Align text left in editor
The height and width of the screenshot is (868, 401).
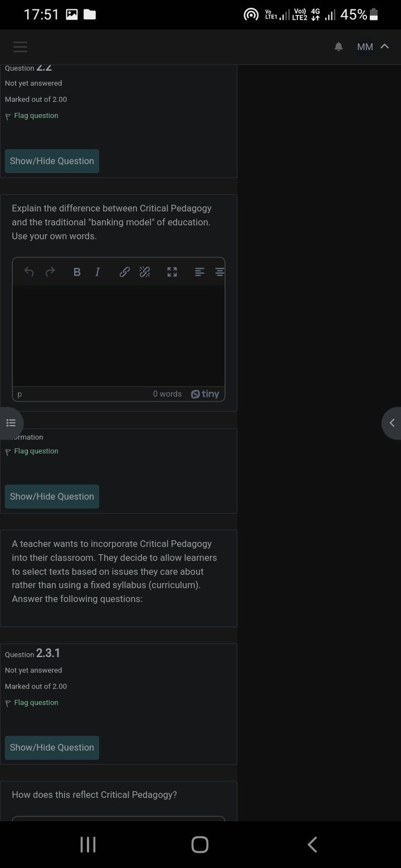199,272
